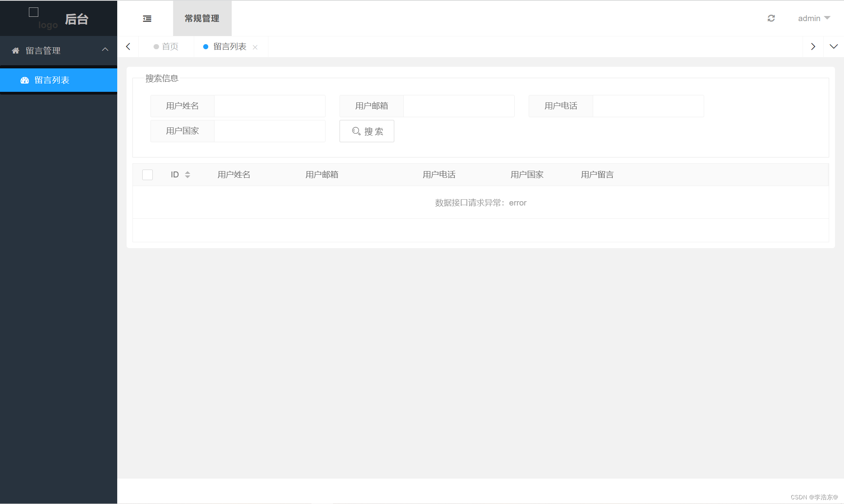Click the 用户邮箱 column header
The image size is (844, 504).
tap(322, 175)
